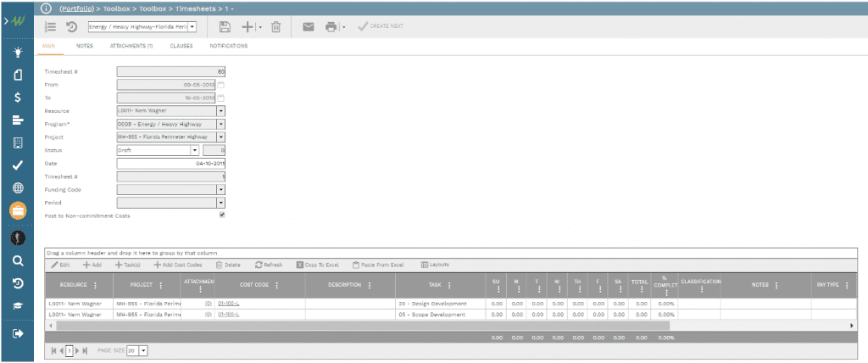The height and width of the screenshot is (363, 868).
Task: Click the Portfolio breadcrumb link
Action: point(76,8)
